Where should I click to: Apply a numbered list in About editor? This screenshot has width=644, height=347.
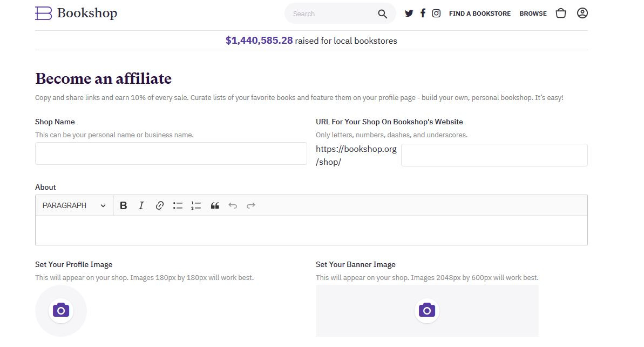tap(196, 205)
